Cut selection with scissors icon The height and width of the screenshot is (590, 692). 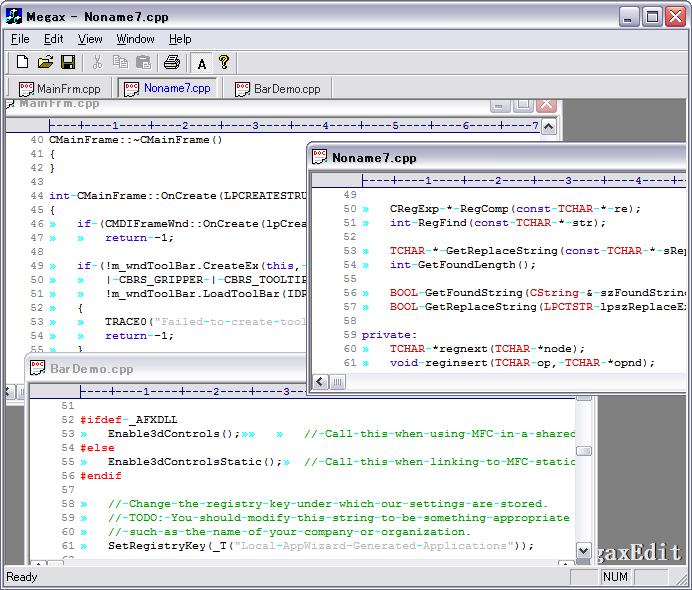tap(97, 62)
